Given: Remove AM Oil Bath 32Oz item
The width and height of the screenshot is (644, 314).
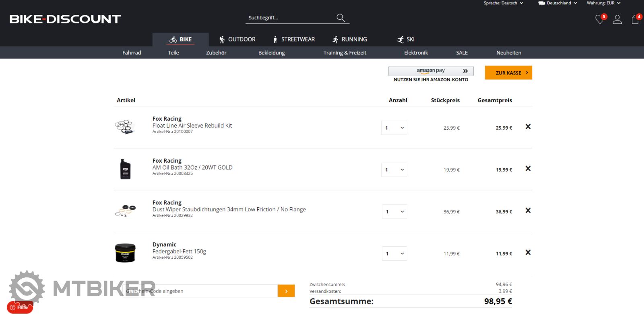Looking at the screenshot, I should [528, 169].
